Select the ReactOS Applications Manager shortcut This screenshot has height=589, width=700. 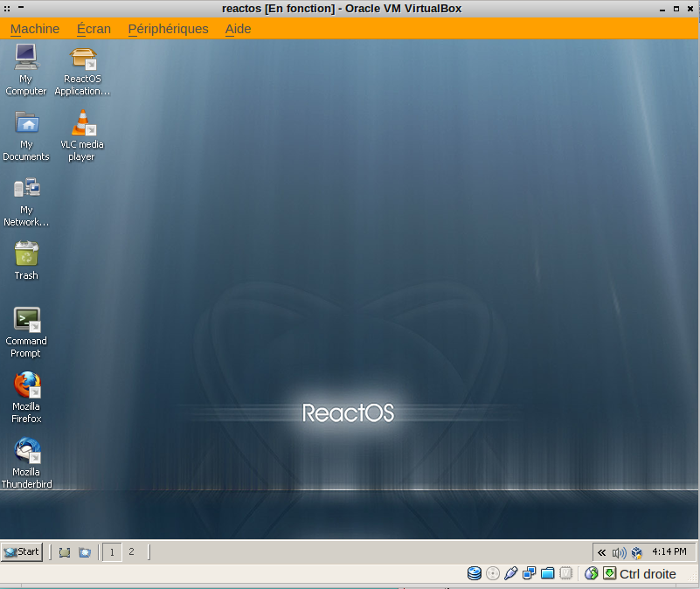point(83,72)
